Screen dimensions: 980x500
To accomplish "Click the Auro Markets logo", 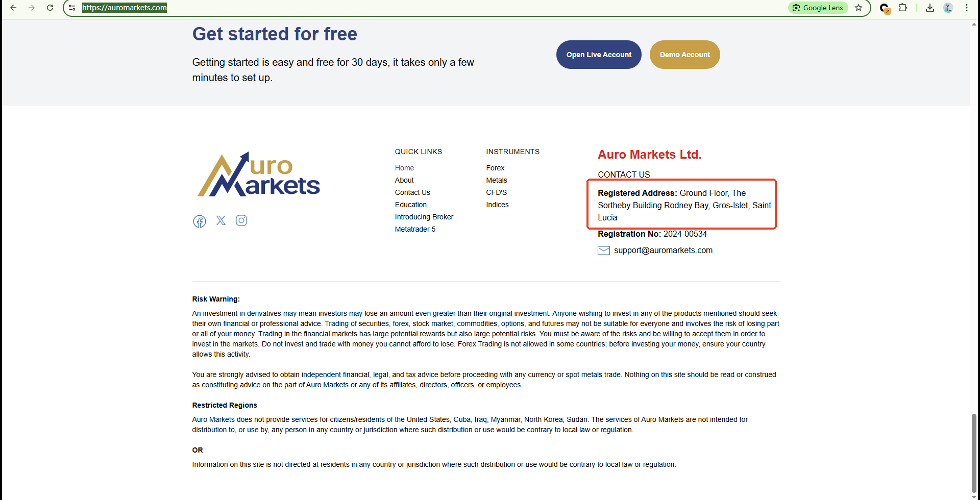I will click(259, 174).
